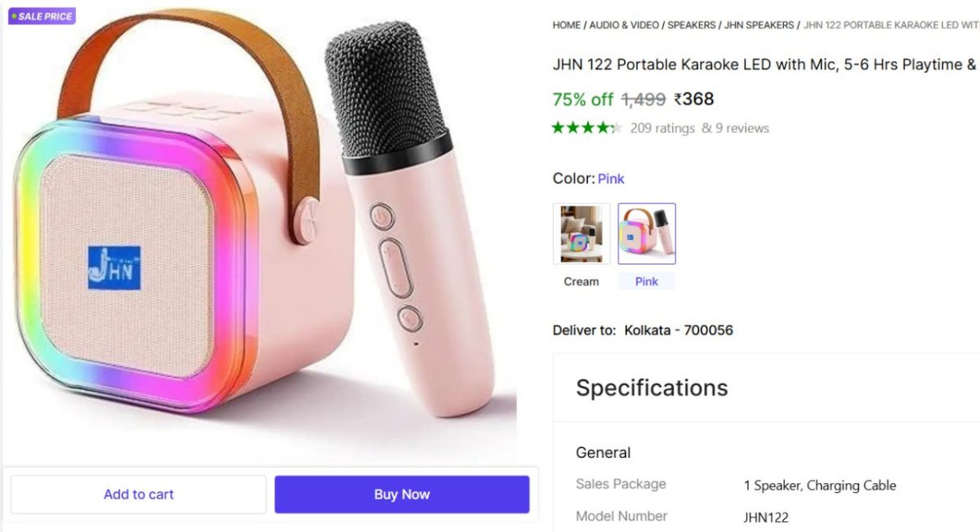Click the Add to cart button

138,494
